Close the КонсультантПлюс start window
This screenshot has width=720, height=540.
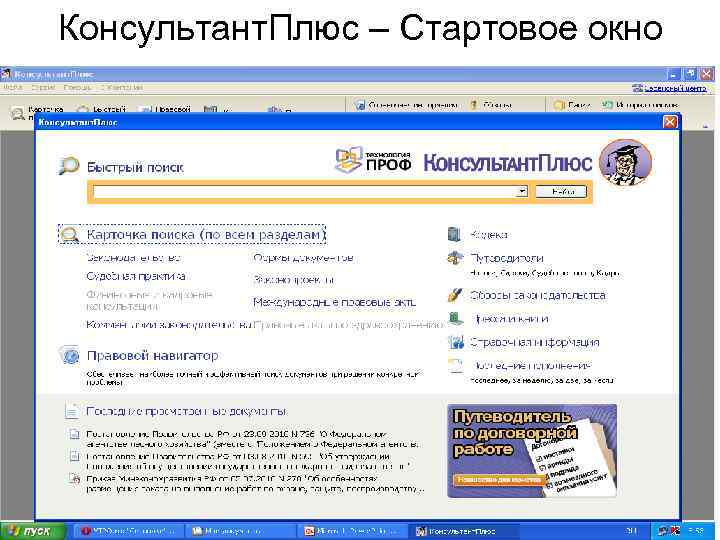pyautogui.click(x=670, y=122)
